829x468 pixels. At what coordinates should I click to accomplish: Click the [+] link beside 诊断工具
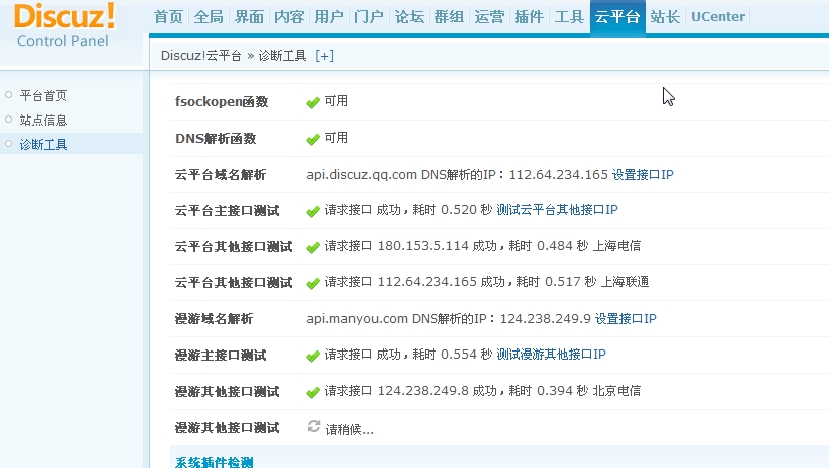[324, 56]
